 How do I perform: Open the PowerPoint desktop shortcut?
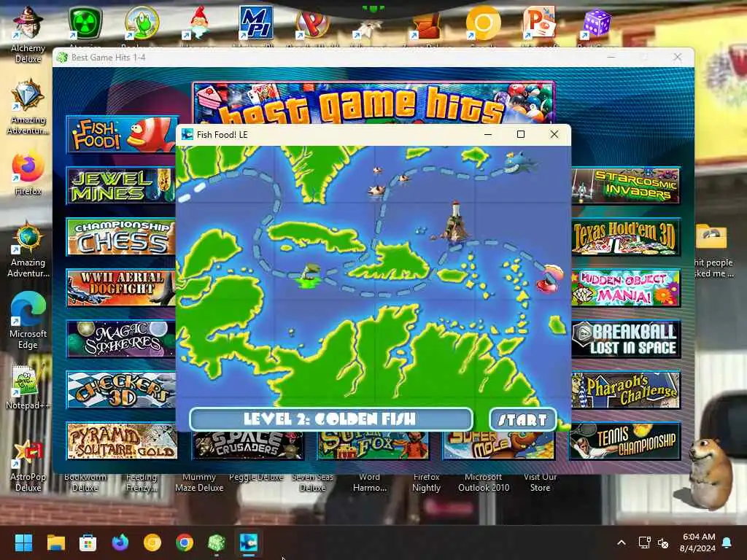(x=539, y=23)
